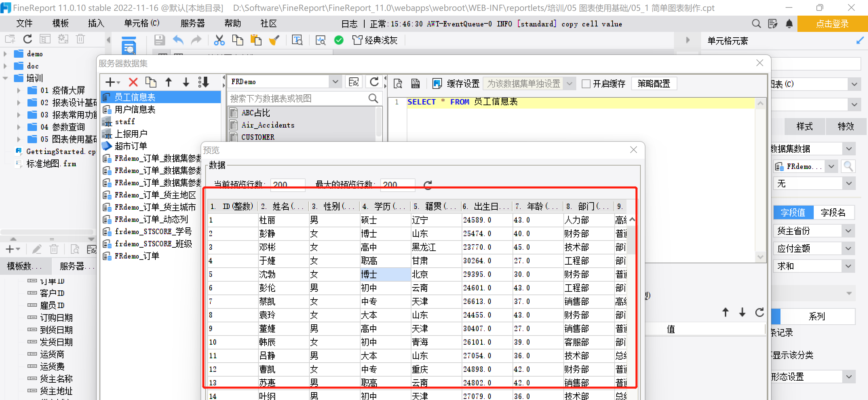Click the preview query icon in SQL toolbar
The image size is (868, 400).
coord(398,83)
